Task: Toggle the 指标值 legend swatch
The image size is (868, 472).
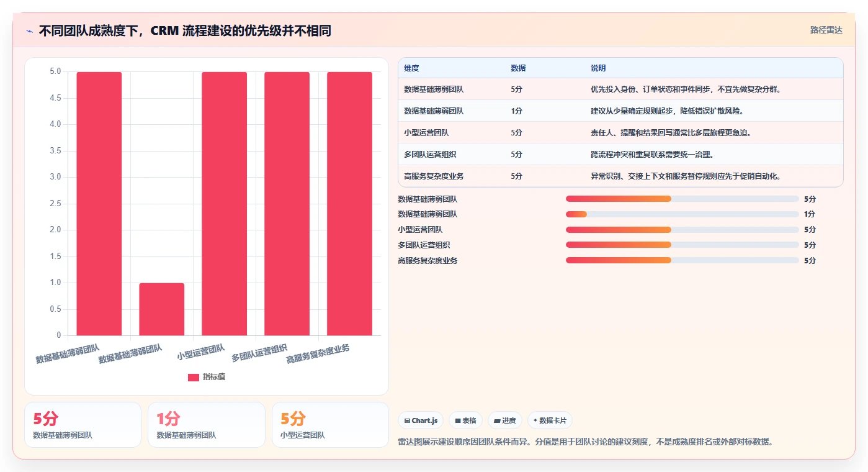Action: [x=194, y=377]
